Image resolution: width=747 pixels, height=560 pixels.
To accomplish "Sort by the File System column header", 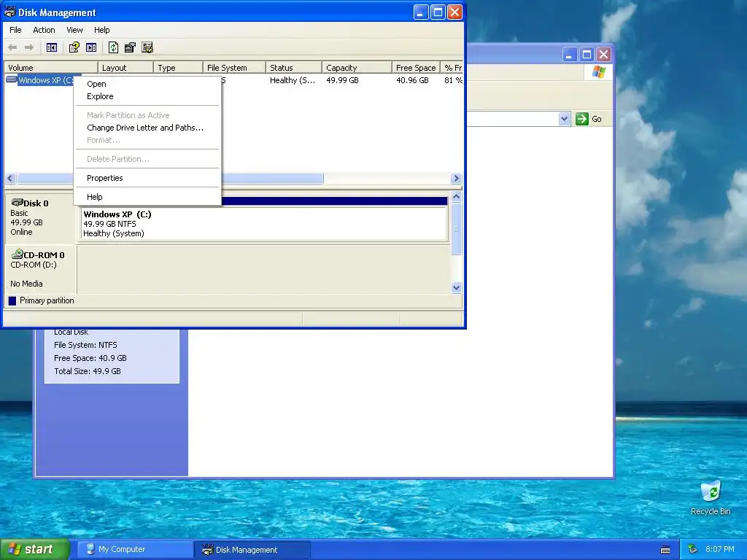I will click(x=234, y=68).
